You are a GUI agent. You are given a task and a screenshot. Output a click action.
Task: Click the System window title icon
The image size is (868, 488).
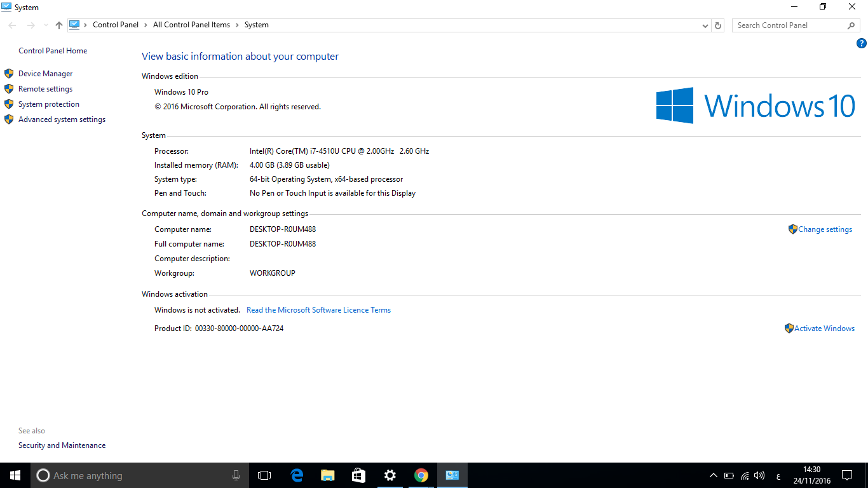click(x=6, y=7)
